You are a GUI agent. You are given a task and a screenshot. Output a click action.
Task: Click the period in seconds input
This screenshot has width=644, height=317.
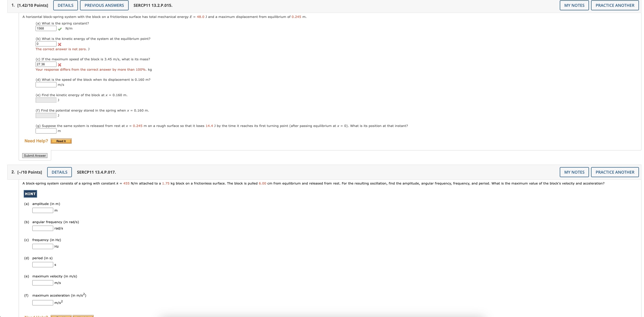43,265
